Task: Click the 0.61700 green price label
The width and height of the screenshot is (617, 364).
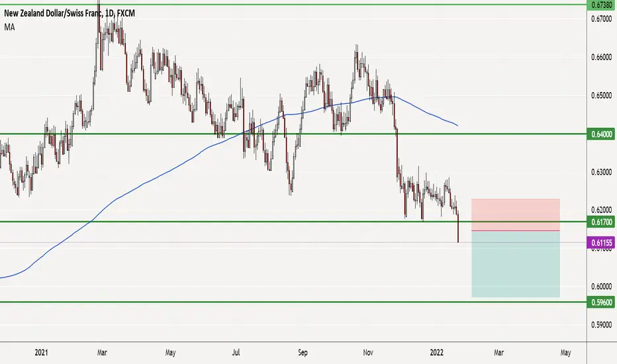Action: [602, 222]
